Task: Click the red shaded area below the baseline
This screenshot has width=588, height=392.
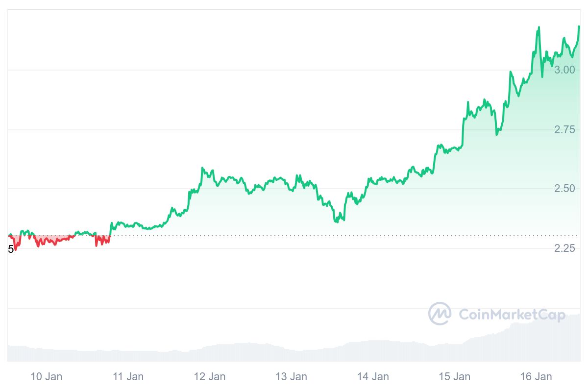Action: [49, 239]
